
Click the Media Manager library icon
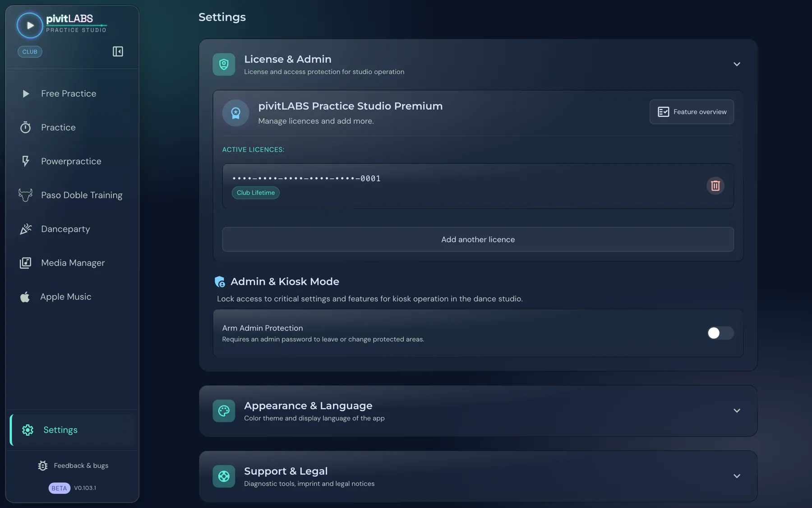click(x=25, y=263)
